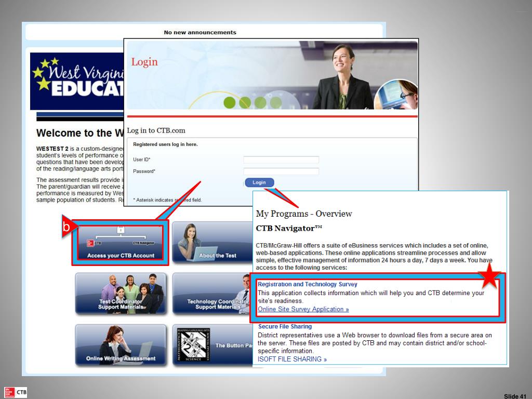
Task: Click the Registration and Technology Survey heading
Action: coord(308,284)
